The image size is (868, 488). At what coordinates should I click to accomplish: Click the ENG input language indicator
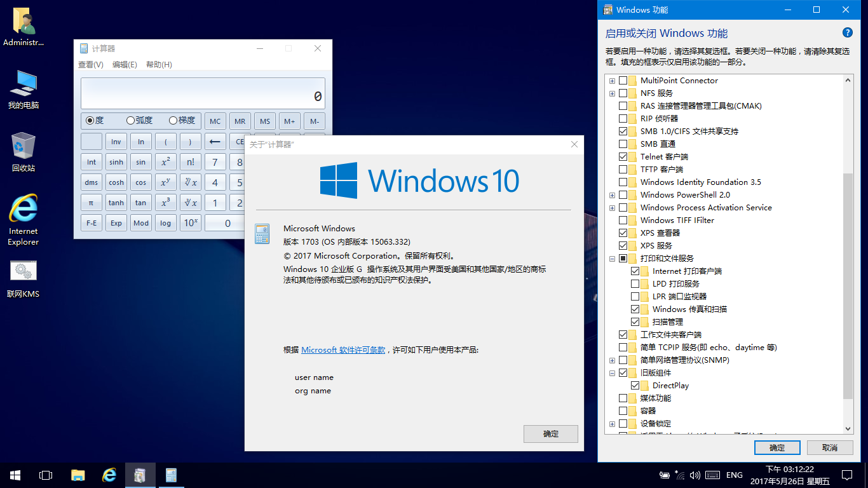735,475
